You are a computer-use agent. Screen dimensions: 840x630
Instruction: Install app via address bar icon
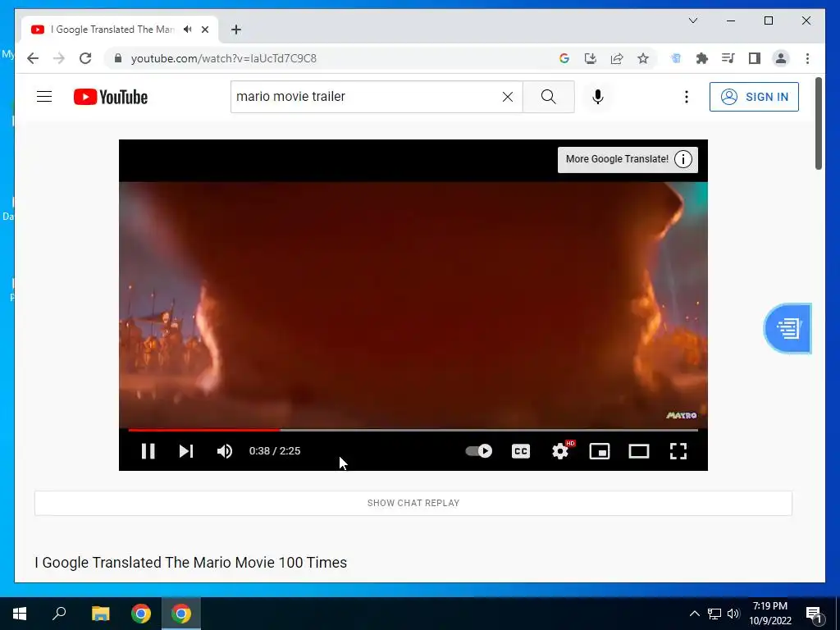[x=591, y=58]
